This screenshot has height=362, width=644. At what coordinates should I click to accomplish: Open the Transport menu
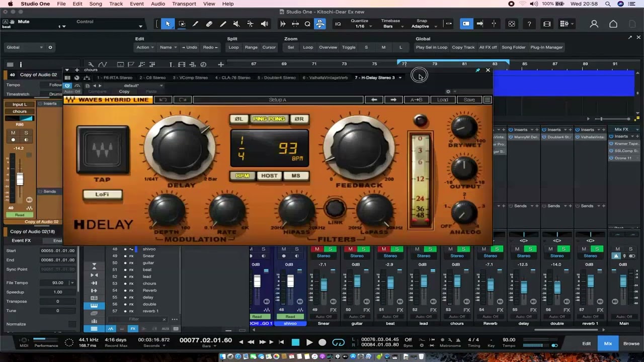184,4
